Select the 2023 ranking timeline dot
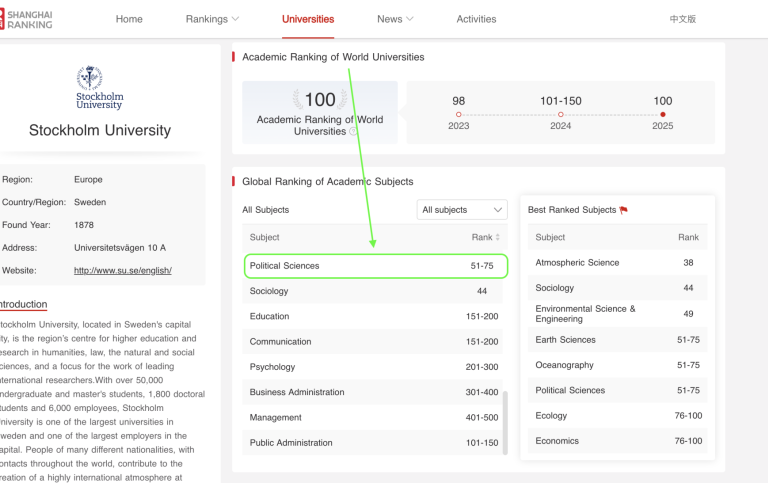Screen dimensions: 768x483 tap(459, 115)
